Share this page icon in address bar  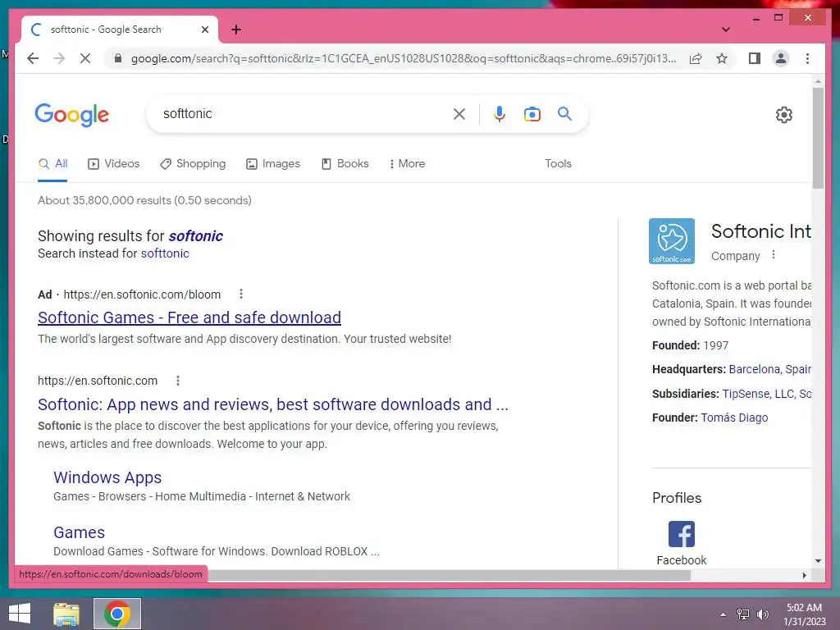[696, 58]
